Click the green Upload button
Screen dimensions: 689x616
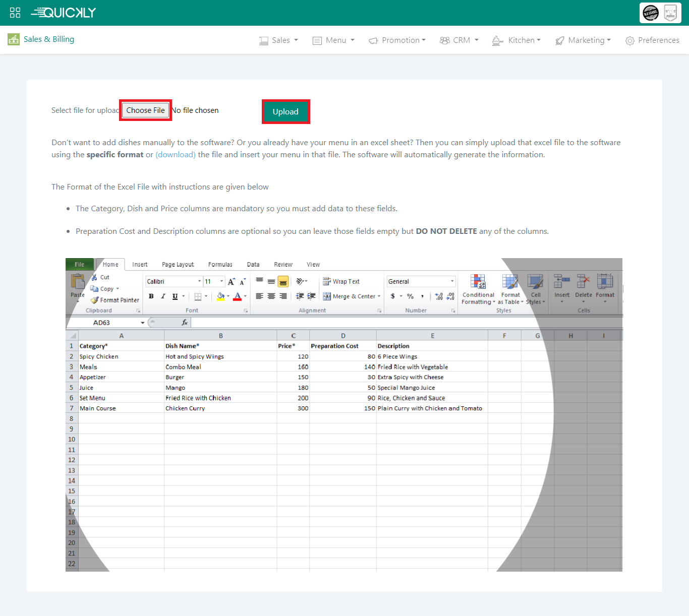[285, 112]
